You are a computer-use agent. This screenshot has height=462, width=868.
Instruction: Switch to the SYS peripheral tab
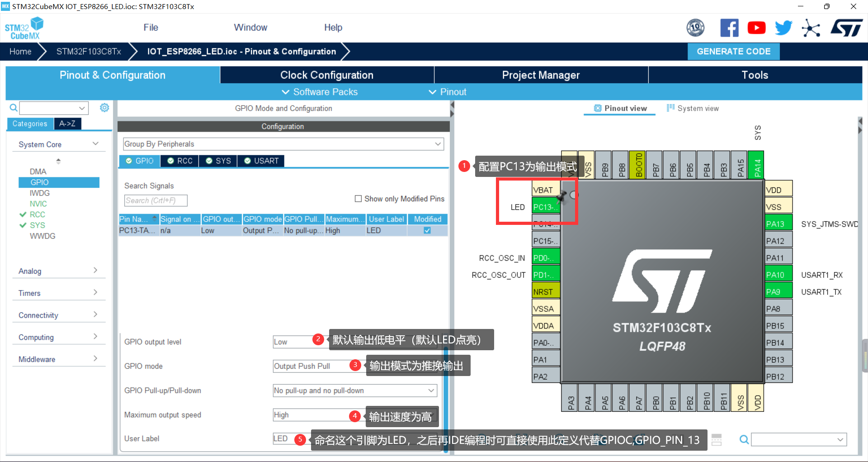pyautogui.click(x=218, y=161)
